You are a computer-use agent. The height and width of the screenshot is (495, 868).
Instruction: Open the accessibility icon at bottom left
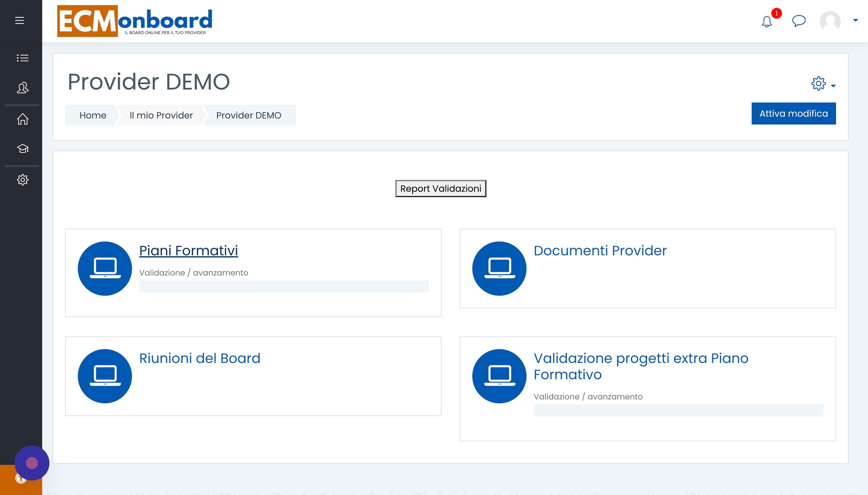point(20,479)
